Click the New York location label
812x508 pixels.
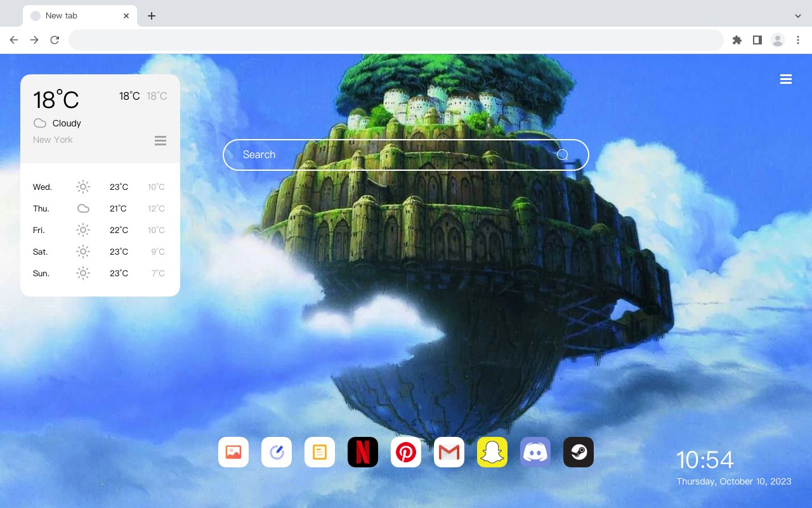click(x=53, y=140)
